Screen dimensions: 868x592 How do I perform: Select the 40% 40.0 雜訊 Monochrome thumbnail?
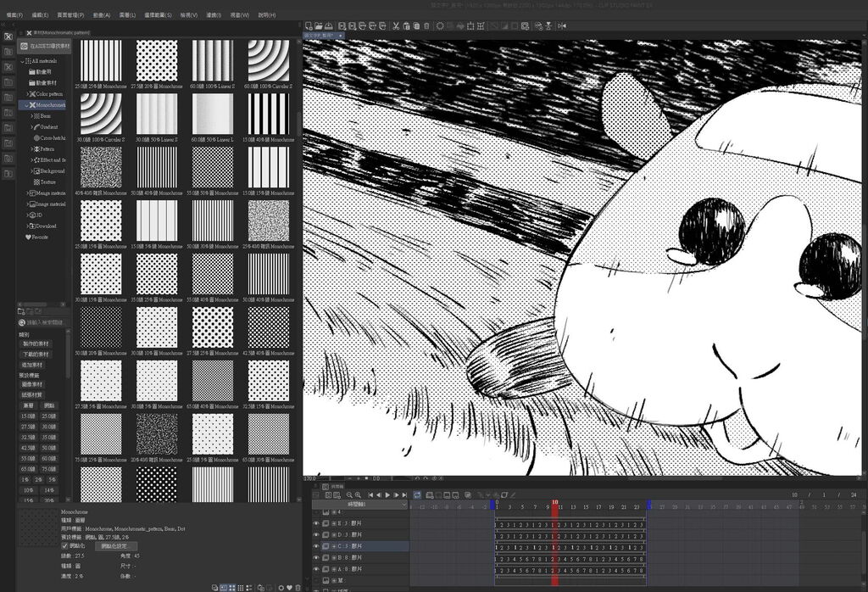[101, 167]
